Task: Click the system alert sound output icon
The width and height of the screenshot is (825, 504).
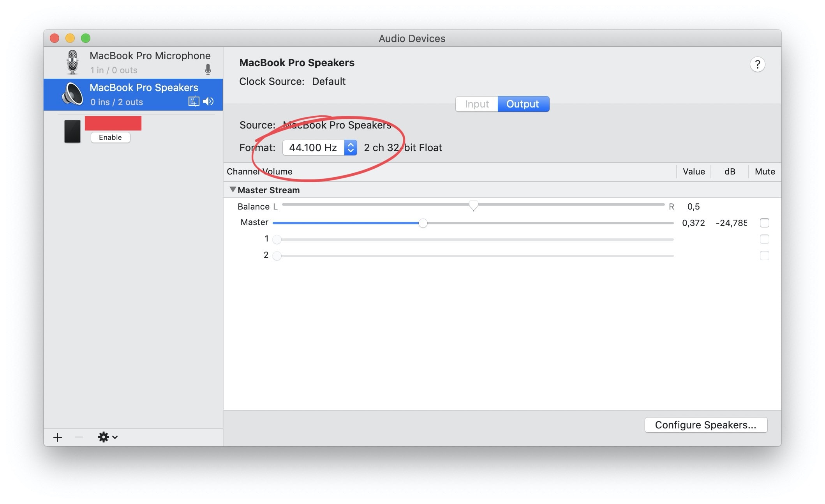Action: tap(194, 102)
